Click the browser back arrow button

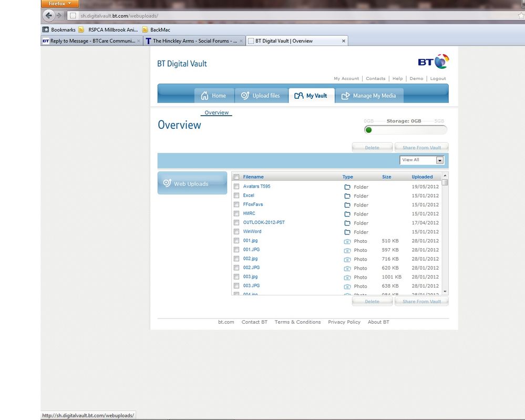49,15
